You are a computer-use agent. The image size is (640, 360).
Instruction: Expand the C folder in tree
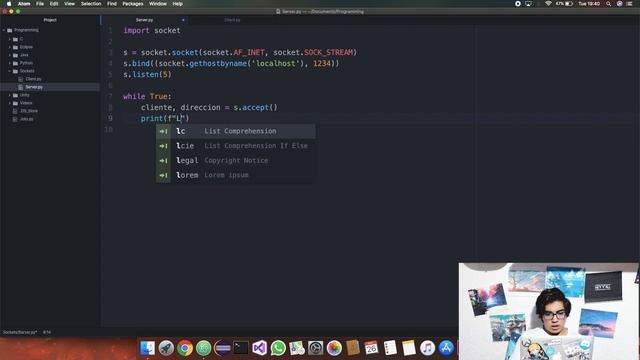[x=10, y=39]
